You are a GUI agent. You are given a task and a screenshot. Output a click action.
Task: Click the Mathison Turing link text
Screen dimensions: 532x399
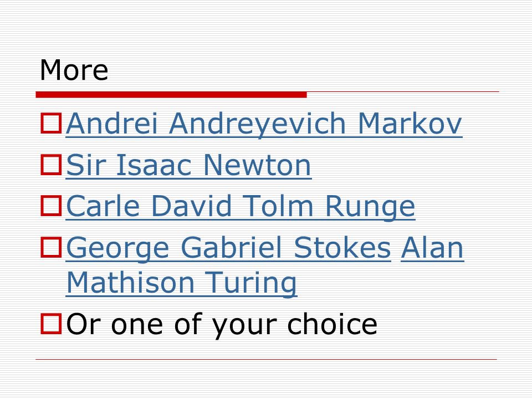[x=182, y=283]
